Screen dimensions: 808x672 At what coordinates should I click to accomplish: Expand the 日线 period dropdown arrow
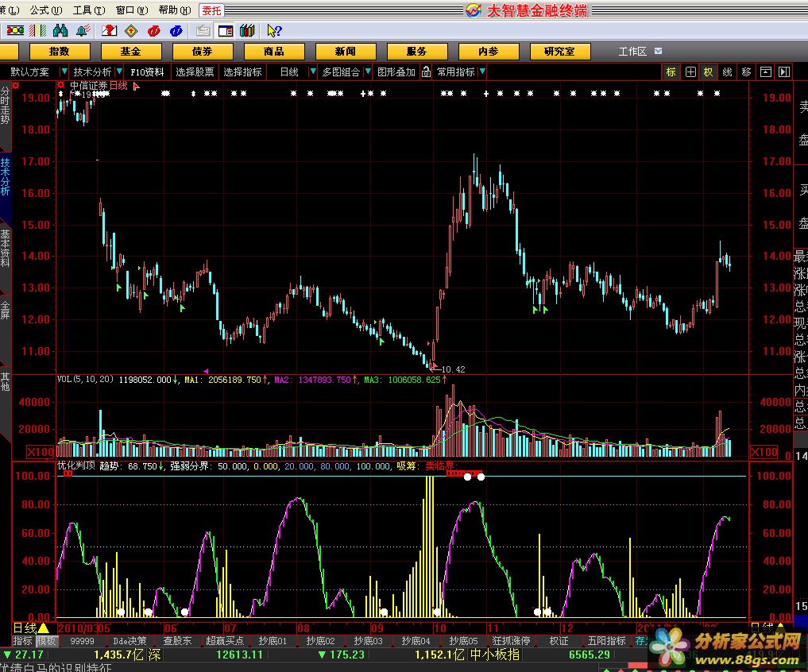pos(312,71)
